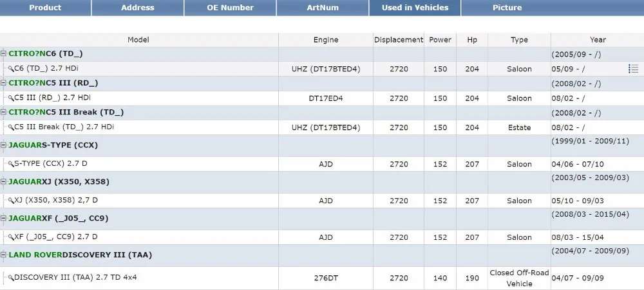
Task: Click AJD engine in the S-TYPE row
Action: (x=326, y=164)
